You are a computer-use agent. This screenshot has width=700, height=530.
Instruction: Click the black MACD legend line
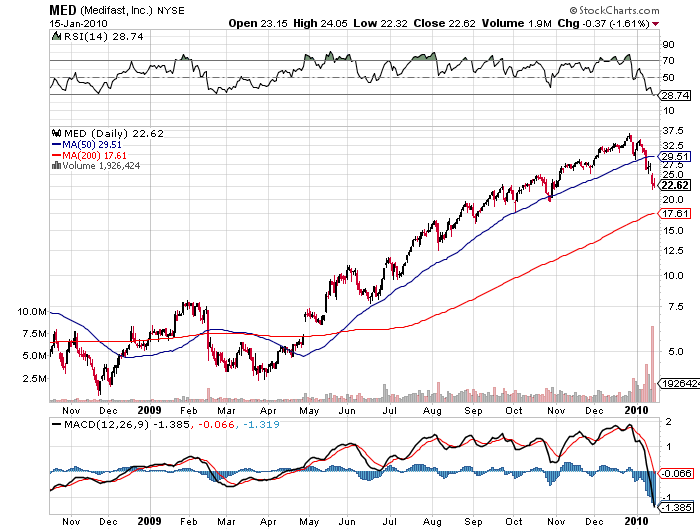pos(57,424)
